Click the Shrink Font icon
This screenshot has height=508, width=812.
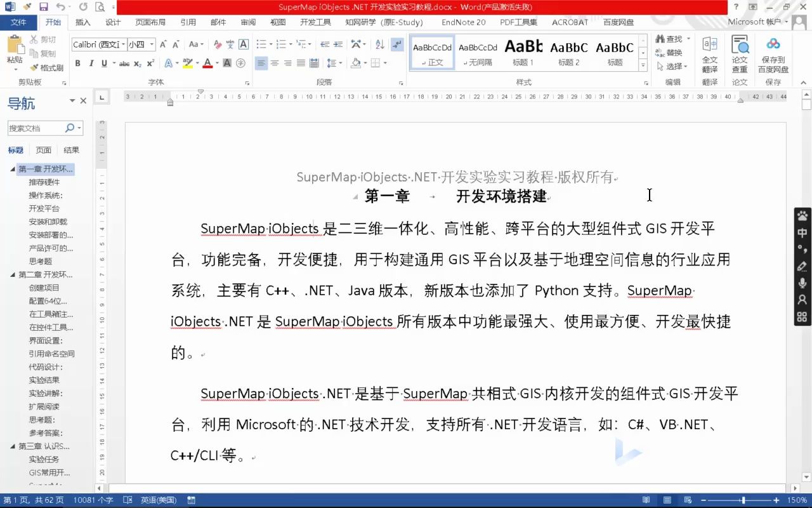[176, 44]
